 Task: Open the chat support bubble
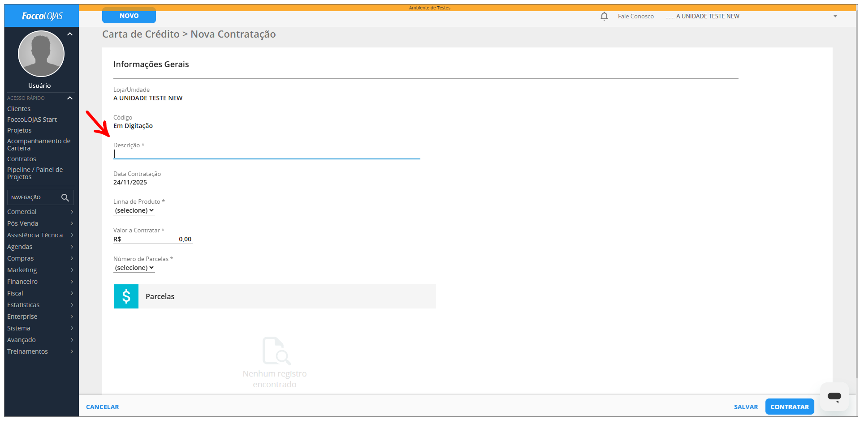pyautogui.click(x=834, y=396)
